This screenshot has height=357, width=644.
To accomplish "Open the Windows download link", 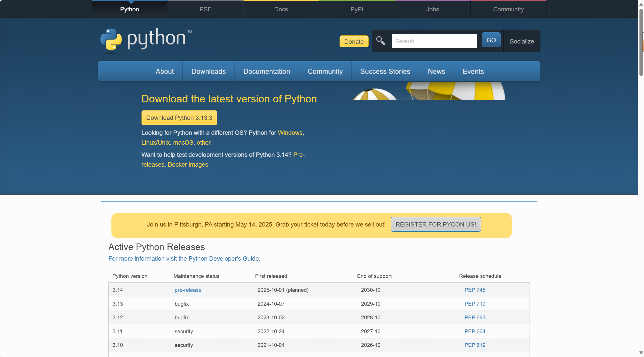I will 290,133.
